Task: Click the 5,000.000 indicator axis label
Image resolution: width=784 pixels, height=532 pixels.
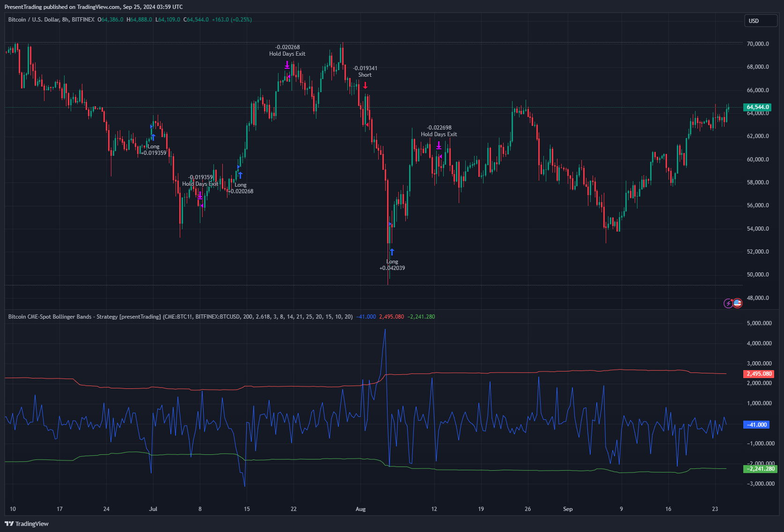Action: click(x=759, y=323)
